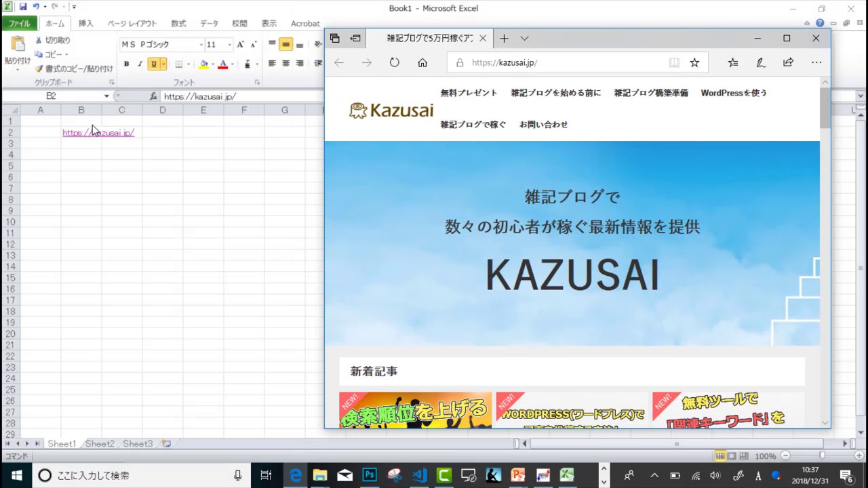The height and width of the screenshot is (488, 868).
Task: Open the お問い合わせ contact link
Action: click(x=543, y=125)
